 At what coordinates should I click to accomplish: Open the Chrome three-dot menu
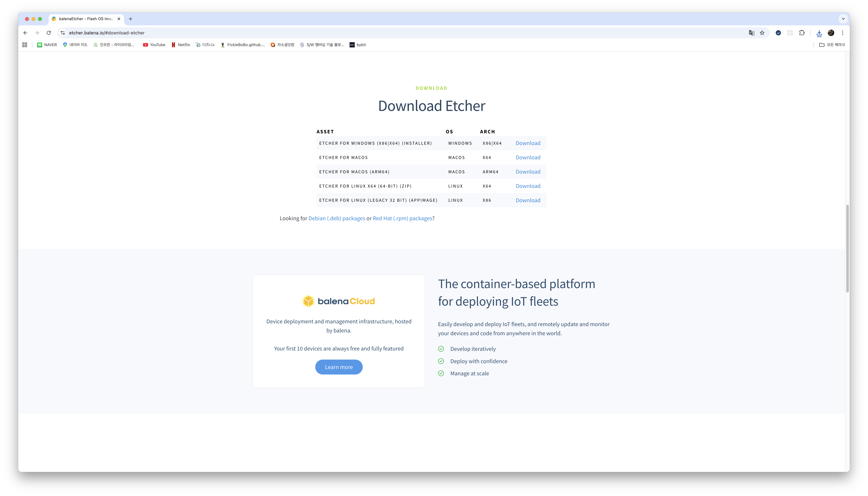coord(842,33)
